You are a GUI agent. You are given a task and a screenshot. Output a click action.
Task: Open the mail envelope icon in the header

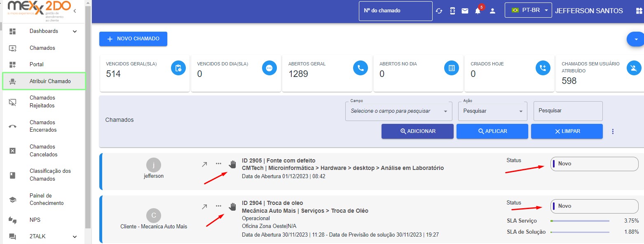465,11
